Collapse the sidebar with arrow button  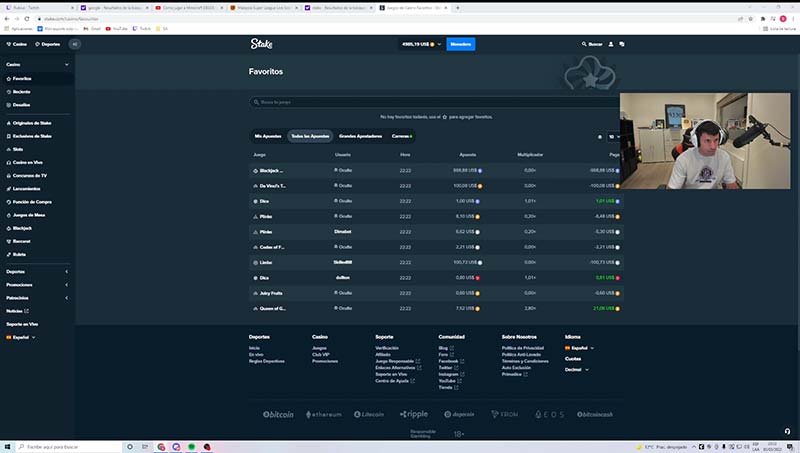(x=74, y=44)
